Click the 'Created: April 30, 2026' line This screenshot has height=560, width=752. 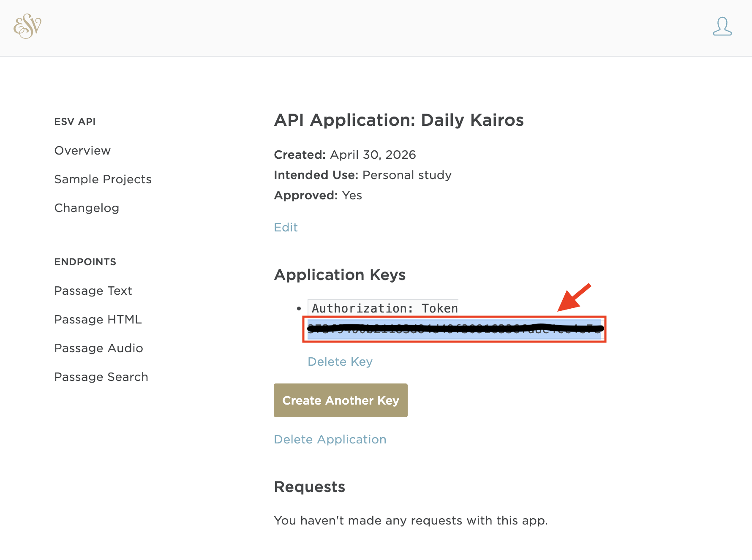(345, 155)
